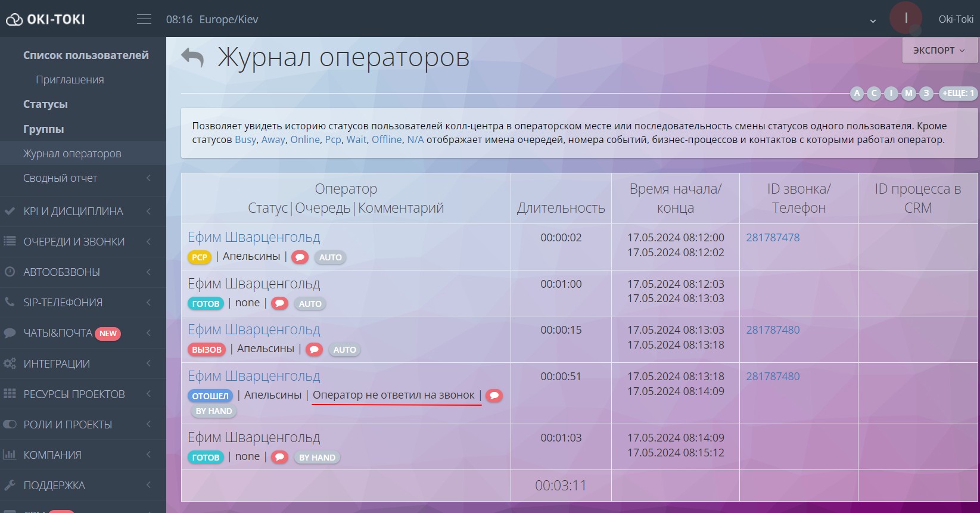980x513 pixels.
Task: Click the round filter chip I
Action: click(x=891, y=93)
